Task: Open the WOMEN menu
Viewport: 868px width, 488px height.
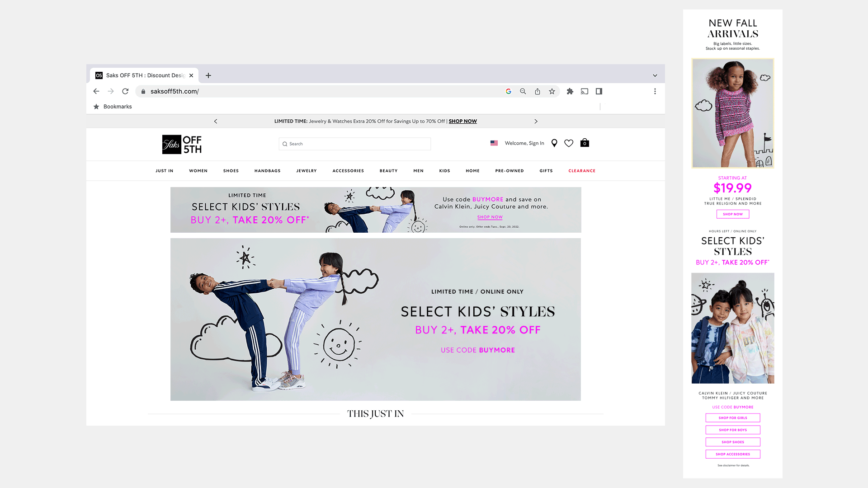Action: coord(198,171)
